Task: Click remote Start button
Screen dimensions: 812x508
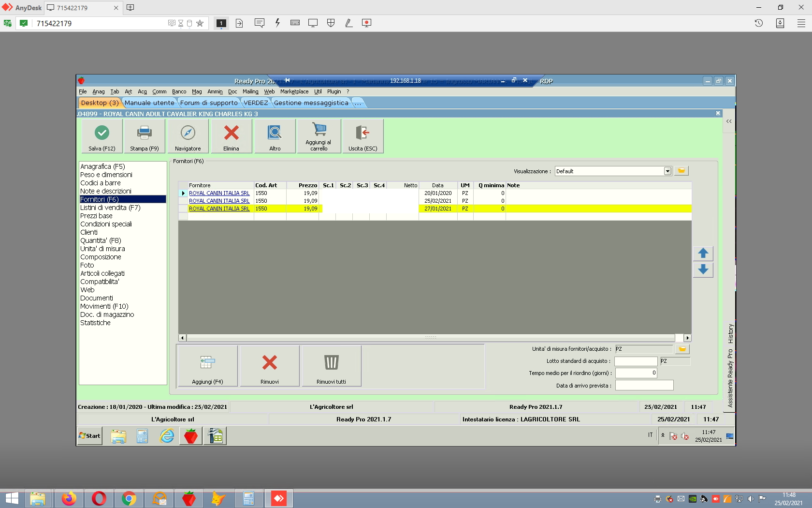Action: [90, 435]
